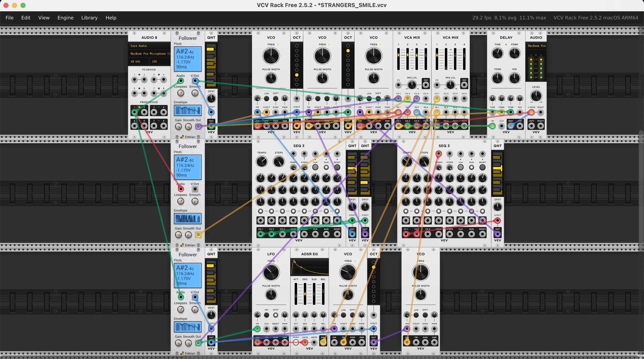Toggle the LFO module's INV switch
Image resolution: width=644 pixels, height=359 pixels.
point(266,315)
